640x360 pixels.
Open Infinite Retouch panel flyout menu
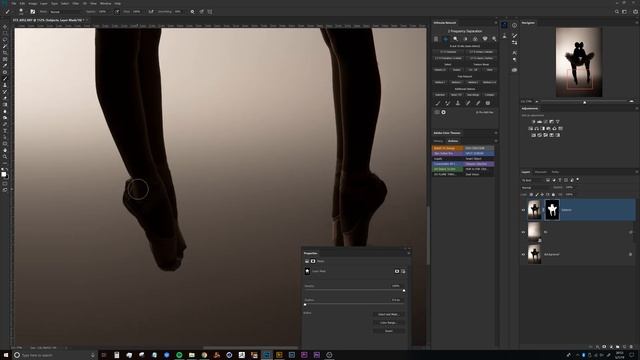[x=496, y=23]
